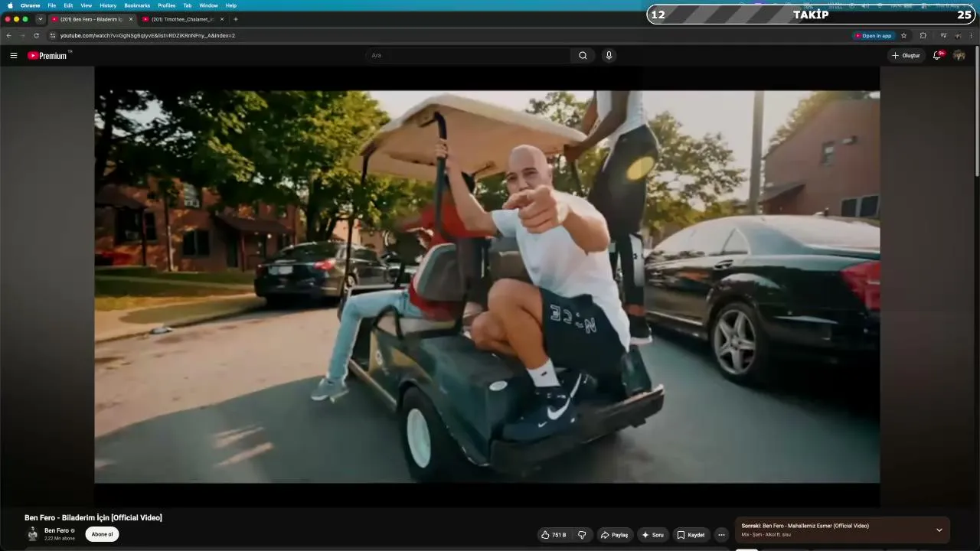Open the Chrome app menu
The height and width of the screenshot is (551, 980).
pyautogui.click(x=31, y=5)
